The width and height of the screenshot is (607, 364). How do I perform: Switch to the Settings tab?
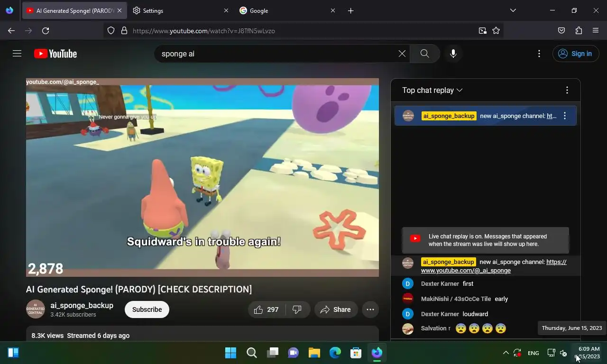[180, 10]
